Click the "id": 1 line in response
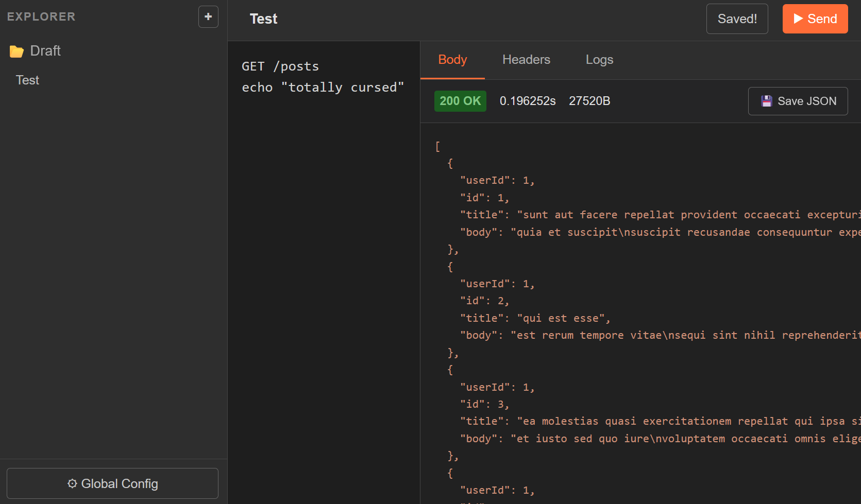 click(x=484, y=198)
